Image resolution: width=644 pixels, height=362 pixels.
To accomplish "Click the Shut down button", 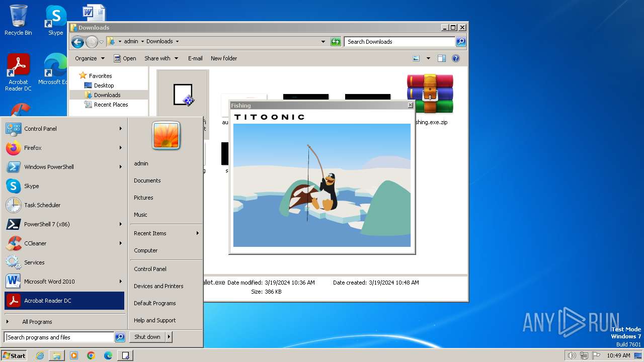I will (x=147, y=337).
